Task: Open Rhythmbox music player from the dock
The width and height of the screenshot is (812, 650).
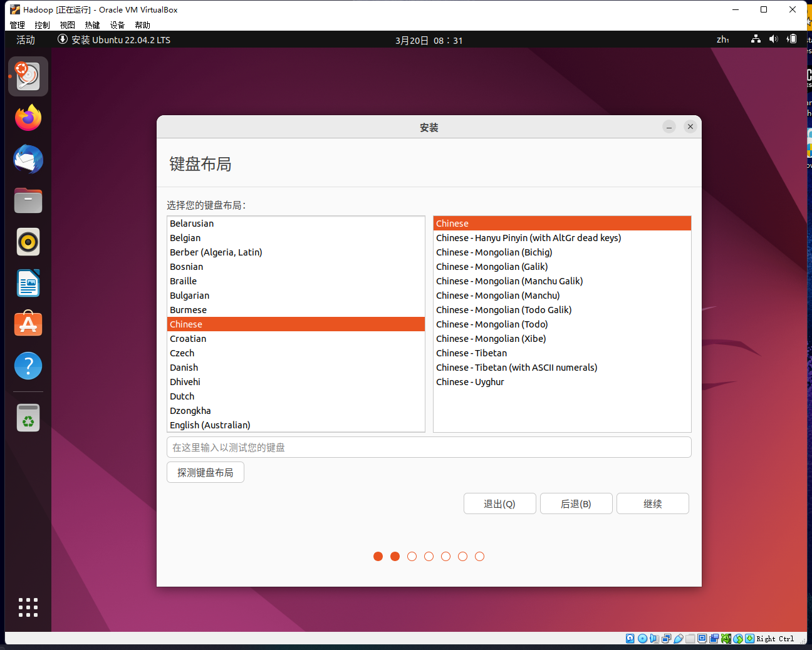Action: [x=28, y=242]
